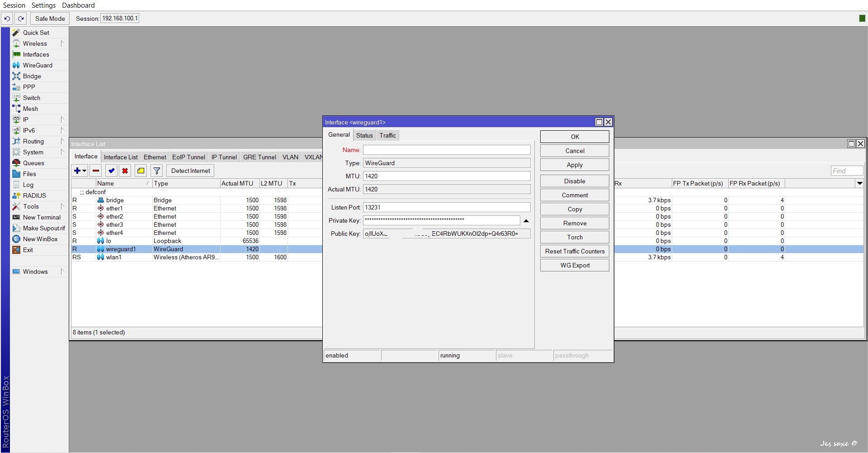868x453 pixels.
Task: Select General tab in dialog
Action: coord(339,135)
